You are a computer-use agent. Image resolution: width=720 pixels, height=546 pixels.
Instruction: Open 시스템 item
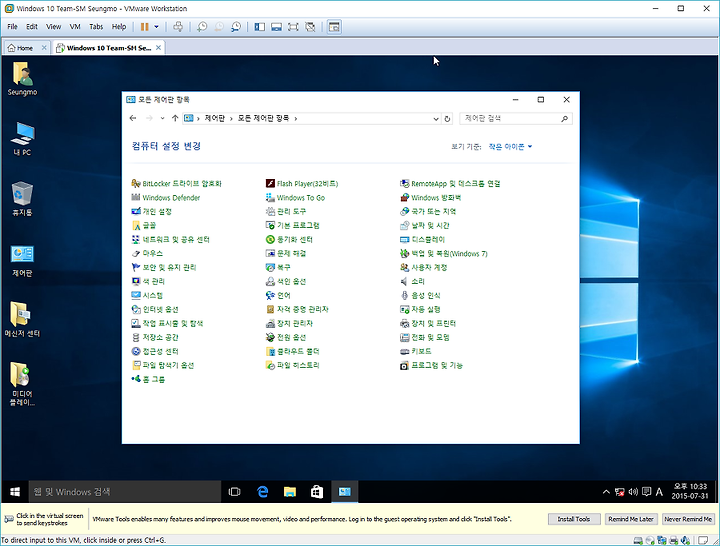pos(147,295)
